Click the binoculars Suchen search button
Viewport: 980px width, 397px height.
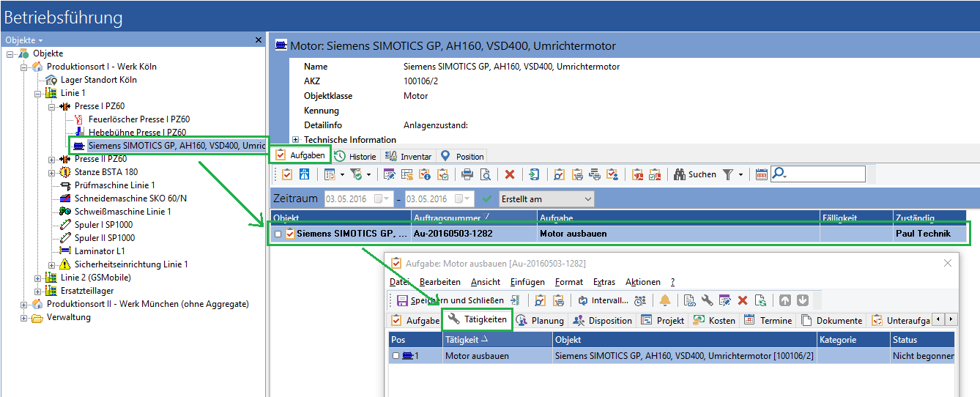tap(695, 174)
